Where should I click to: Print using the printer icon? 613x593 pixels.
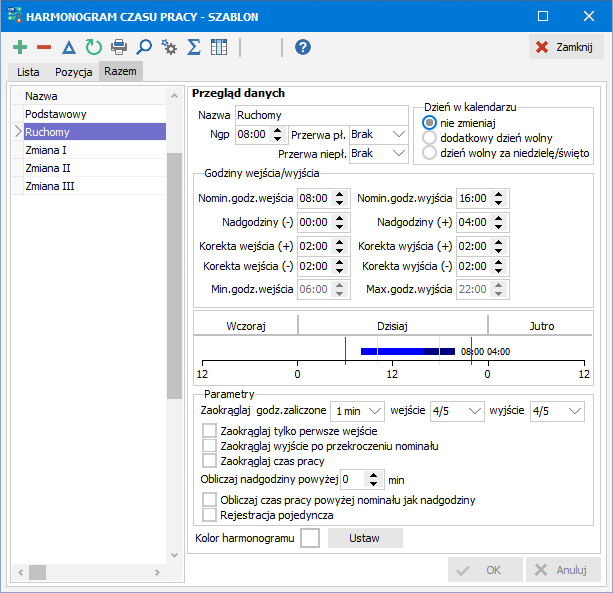coord(119,47)
